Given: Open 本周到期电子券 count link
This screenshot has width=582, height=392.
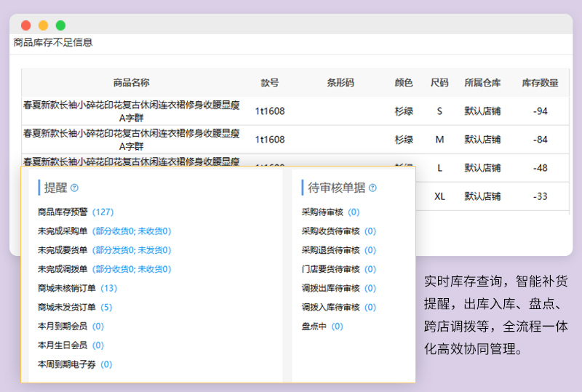Looking at the screenshot, I should click(106, 364).
